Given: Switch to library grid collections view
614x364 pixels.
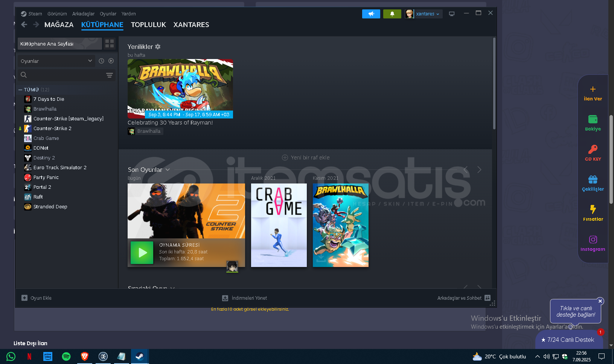Looking at the screenshot, I should (110, 44).
